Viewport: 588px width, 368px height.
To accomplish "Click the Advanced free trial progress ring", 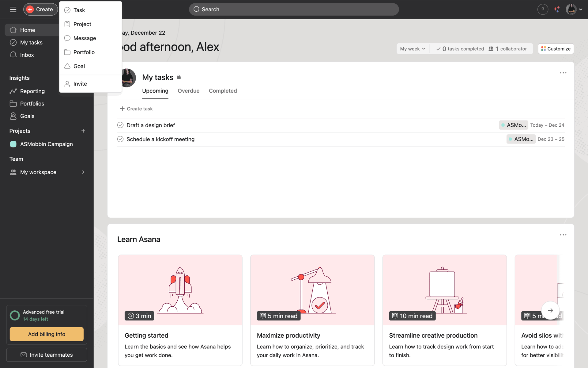I will [15, 316].
